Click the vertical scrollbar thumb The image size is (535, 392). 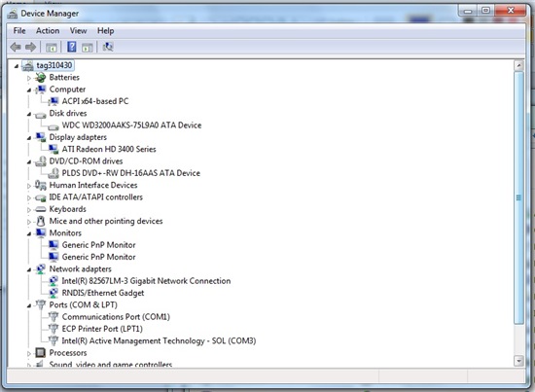(518, 197)
